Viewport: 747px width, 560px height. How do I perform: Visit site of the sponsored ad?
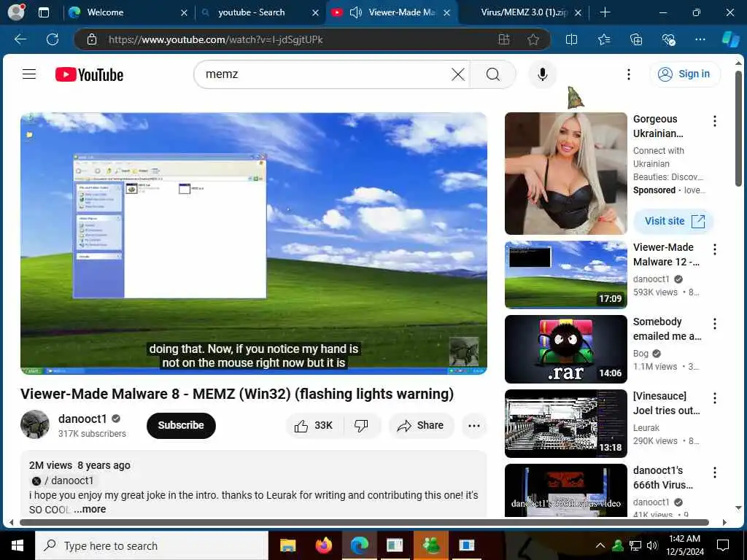pos(673,221)
